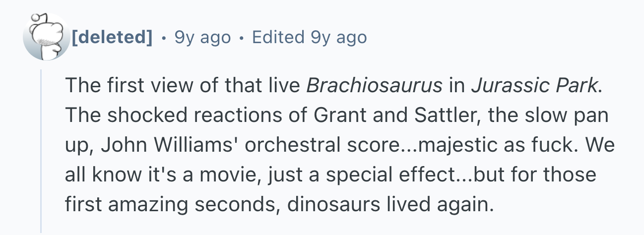
Task: Open the [deleted] user name
Action: point(112,37)
